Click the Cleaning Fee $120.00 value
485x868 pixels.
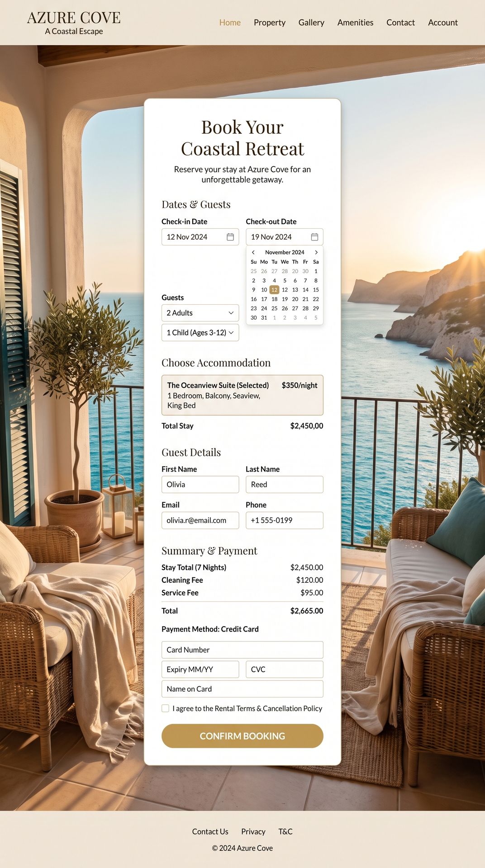309,580
